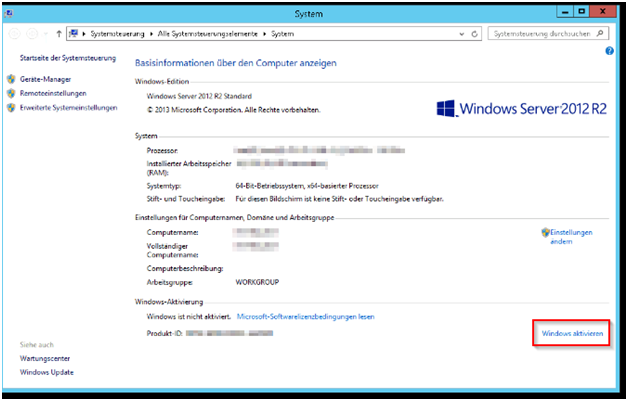Open Einstellungen ändern link

[571, 237]
